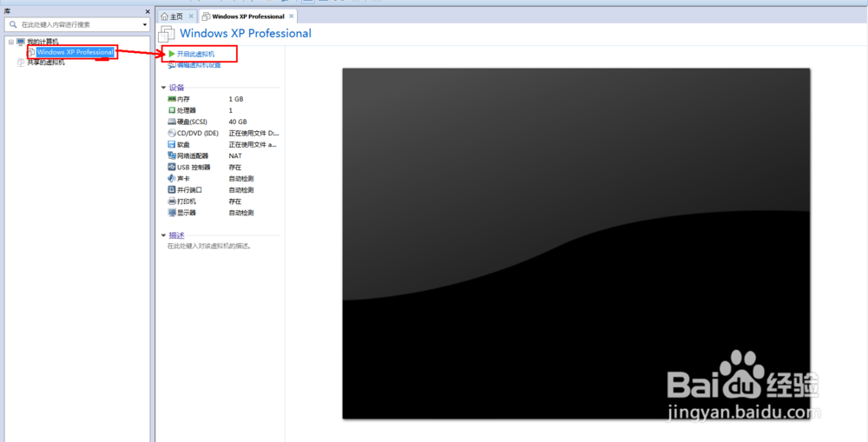
Task: Click the 40 GB hard disk value
Action: (x=238, y=122)
